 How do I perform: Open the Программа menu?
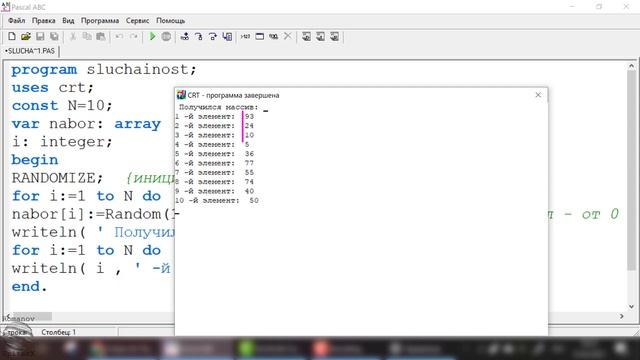coord(100,20)
